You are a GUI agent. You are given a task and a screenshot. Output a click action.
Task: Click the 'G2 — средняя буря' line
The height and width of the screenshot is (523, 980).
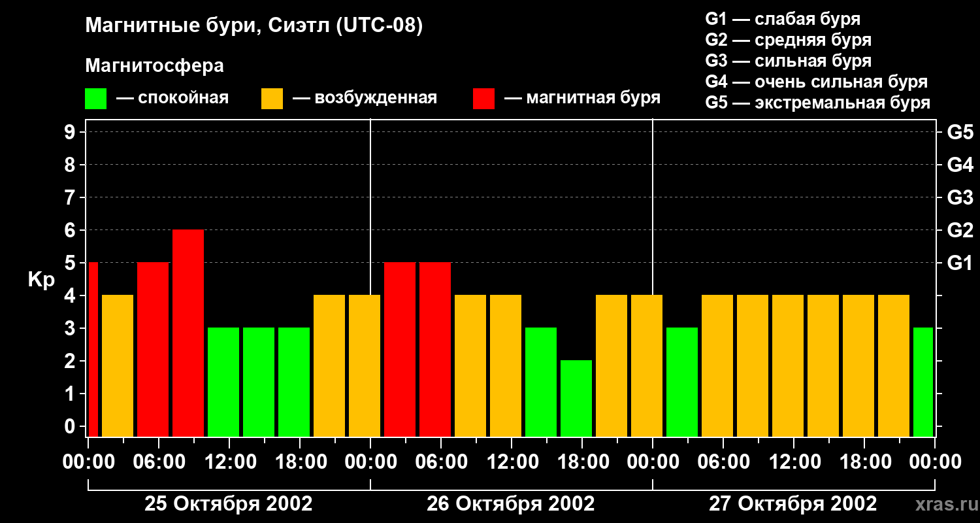coord(788,40)
